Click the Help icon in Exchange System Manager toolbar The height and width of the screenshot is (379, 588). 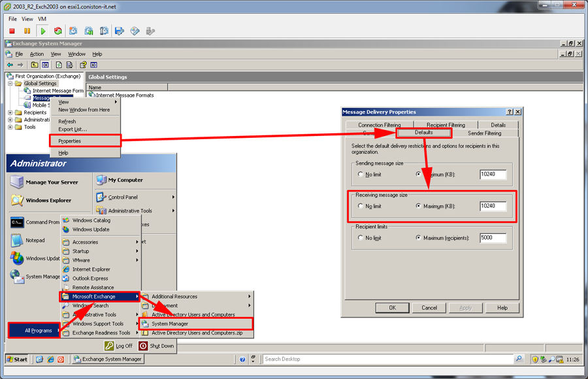coord(83,65)
